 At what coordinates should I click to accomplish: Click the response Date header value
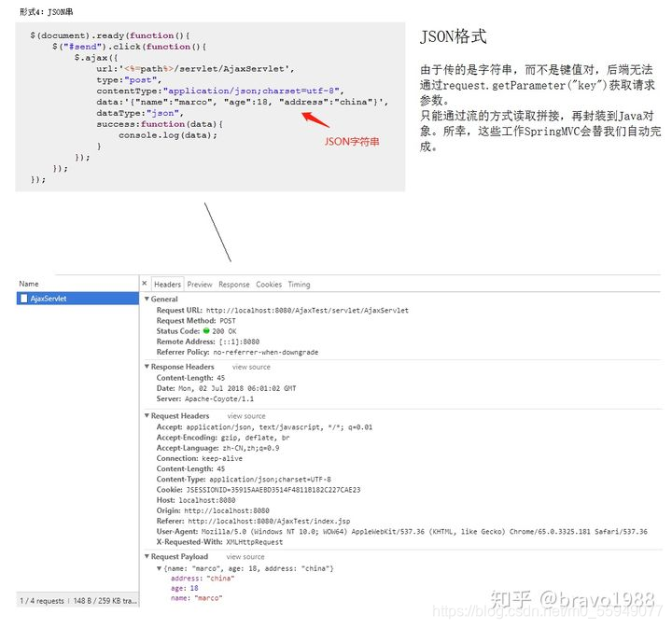click(x=237, y=388)
